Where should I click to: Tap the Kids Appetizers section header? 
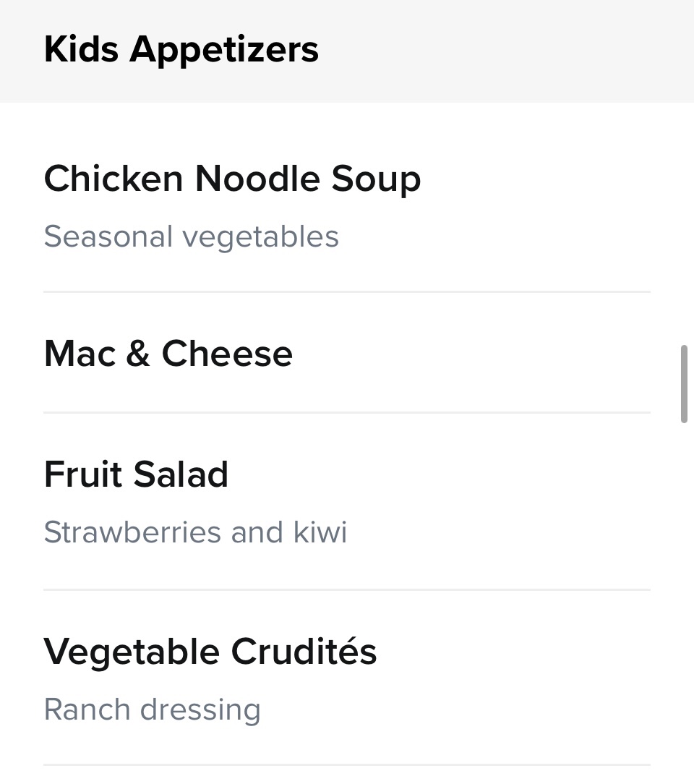(181, 49)
